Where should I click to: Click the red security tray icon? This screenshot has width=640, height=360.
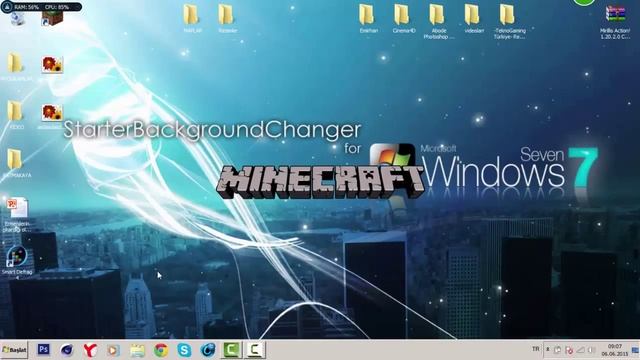569,350
